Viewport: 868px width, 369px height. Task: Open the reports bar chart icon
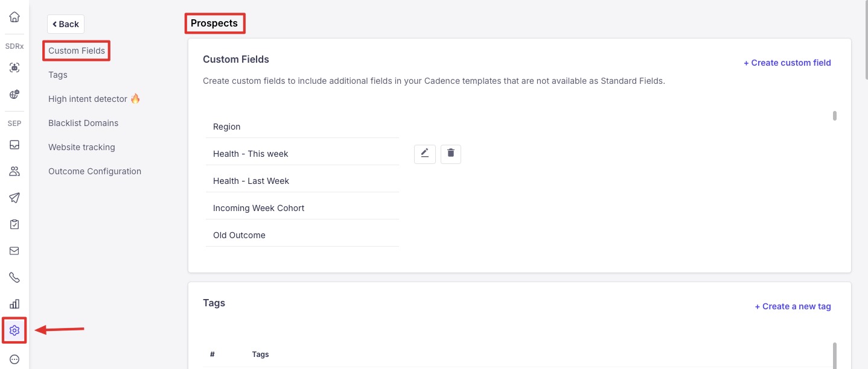point(14,304)
